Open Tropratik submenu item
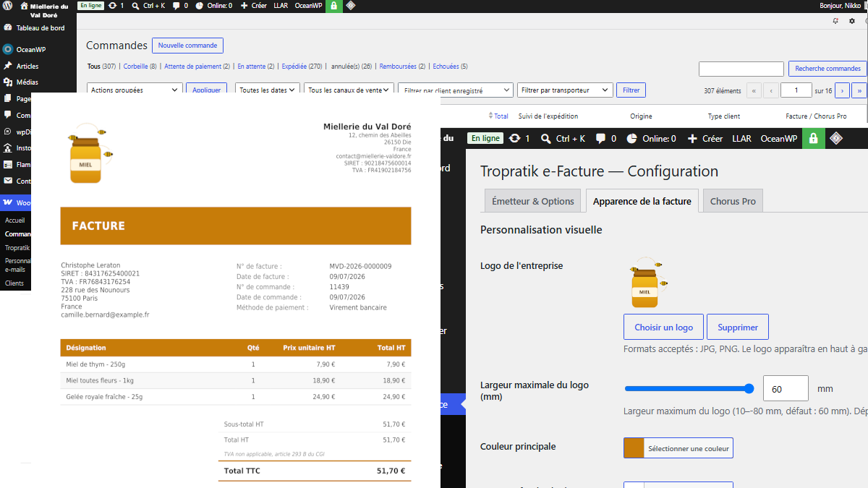868x488 pixels. tap(17, 248)
